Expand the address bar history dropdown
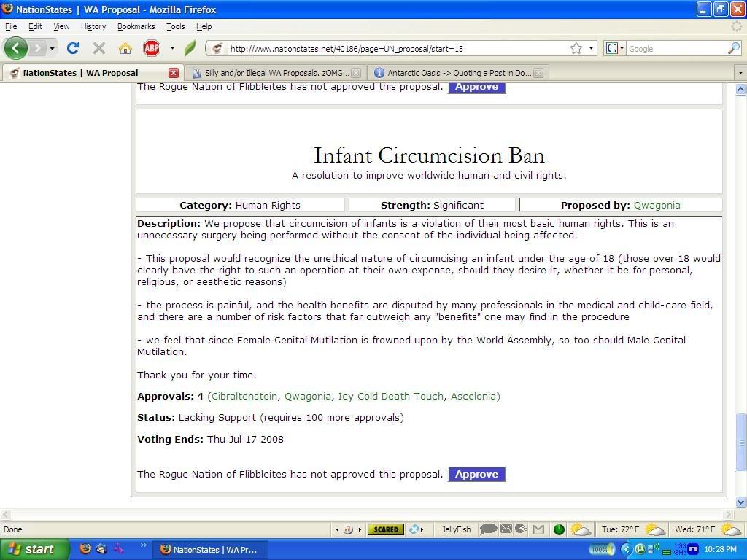 click(591, 49)
